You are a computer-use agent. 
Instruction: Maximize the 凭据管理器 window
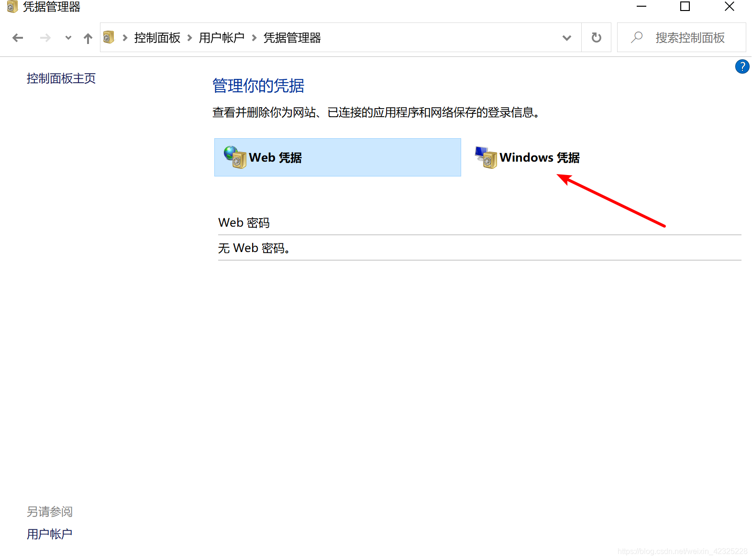pos(685,7)
